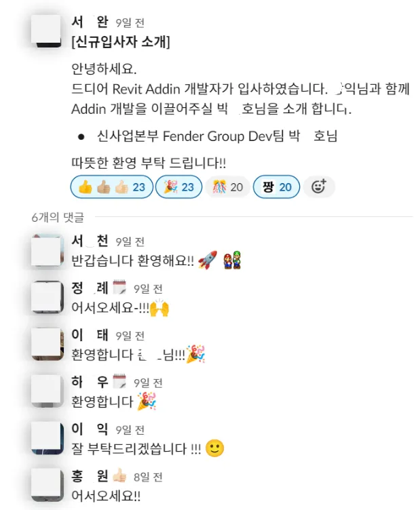The width and height of the screenshot is (420, 510).
Task: Click the 8일 전 timestamp on last reply
Action: 148,477
